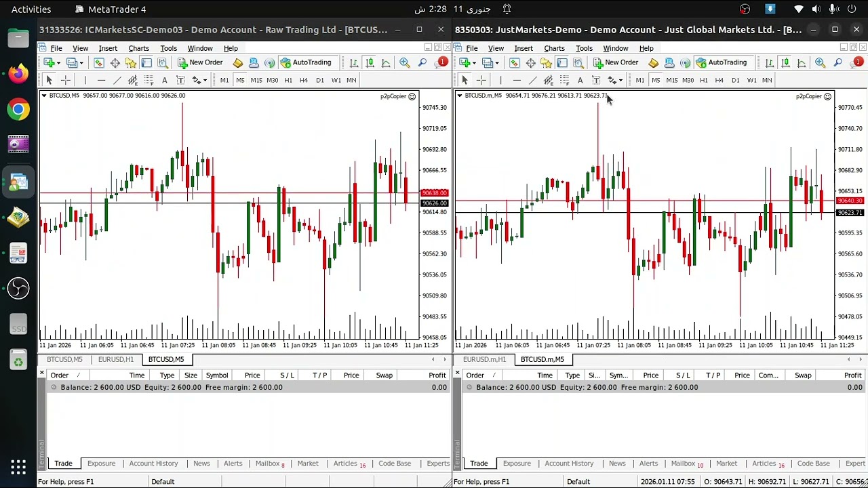Open Data Window crosshair icon in ICMarkets window

click(x=115, y=62)
